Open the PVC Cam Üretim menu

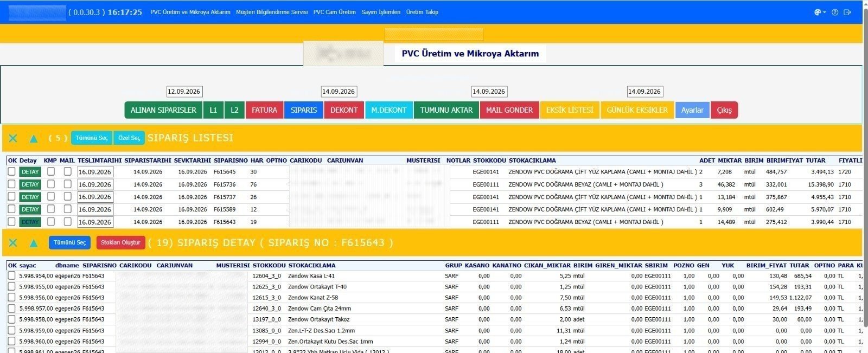click(335, 12)
